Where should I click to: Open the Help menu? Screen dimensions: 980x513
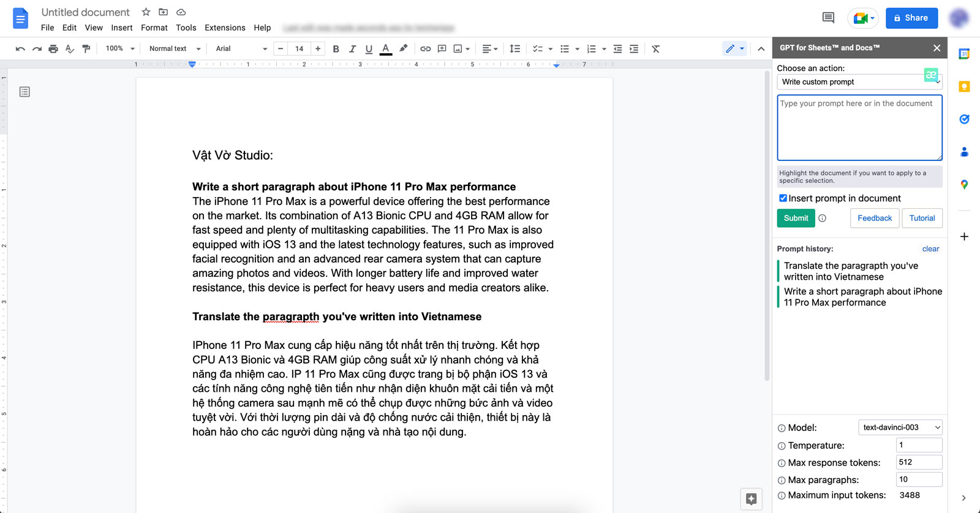262,28
